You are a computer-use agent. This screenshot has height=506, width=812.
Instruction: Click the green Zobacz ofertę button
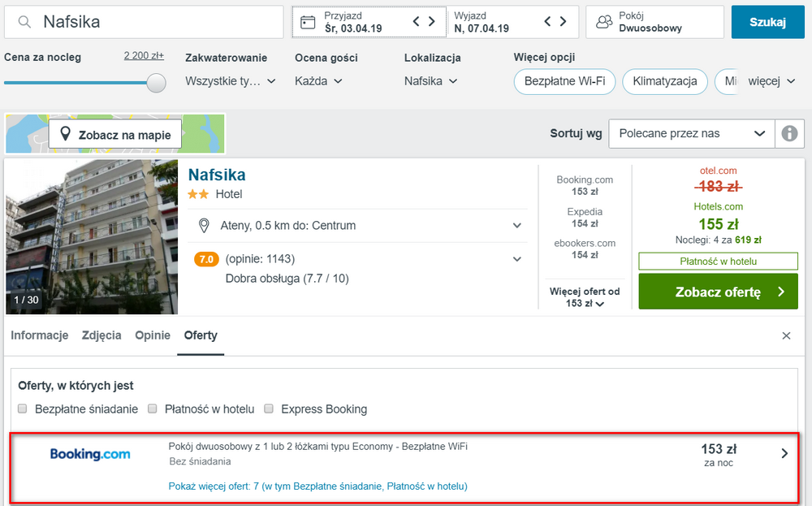click(x=718, y=292)
